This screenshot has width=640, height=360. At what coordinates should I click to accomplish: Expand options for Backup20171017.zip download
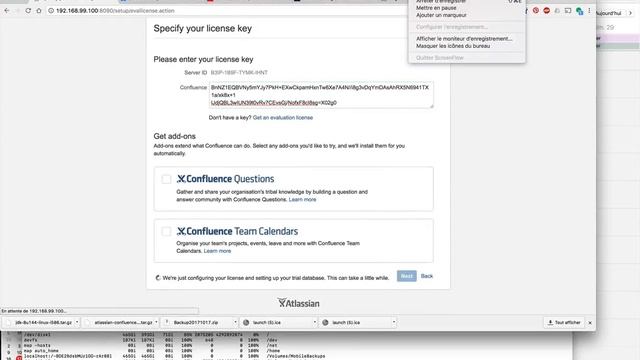pos(235,322)
